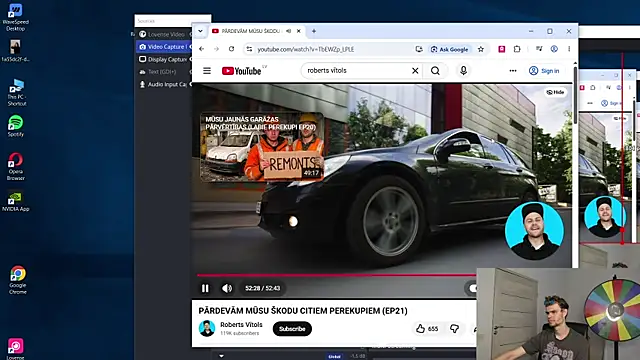Open Chrome extensions puzzle menu

[517, 49]
